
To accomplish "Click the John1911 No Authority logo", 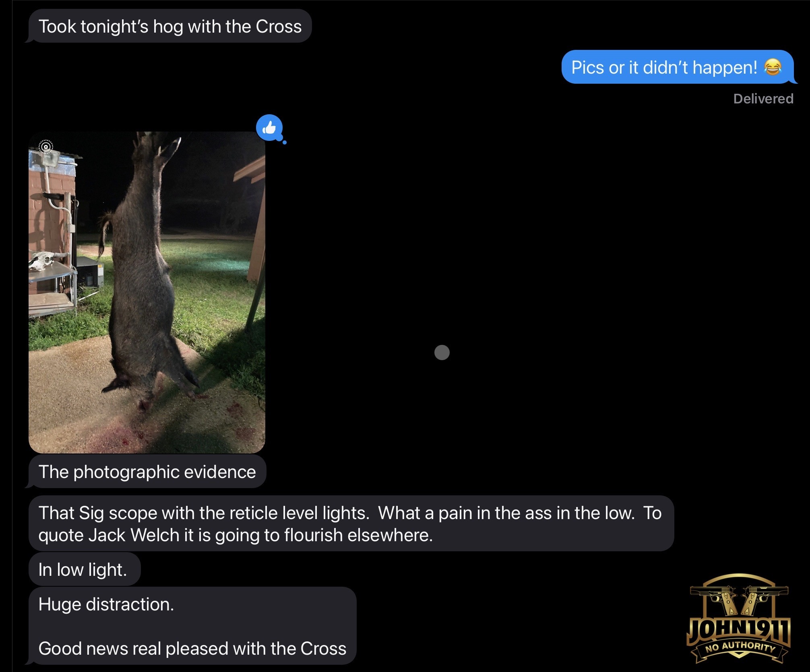I will pyautogui.click(x=739, y=619).
